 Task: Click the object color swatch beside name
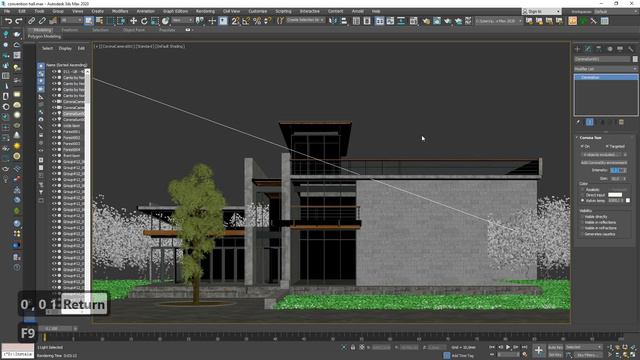635,59
